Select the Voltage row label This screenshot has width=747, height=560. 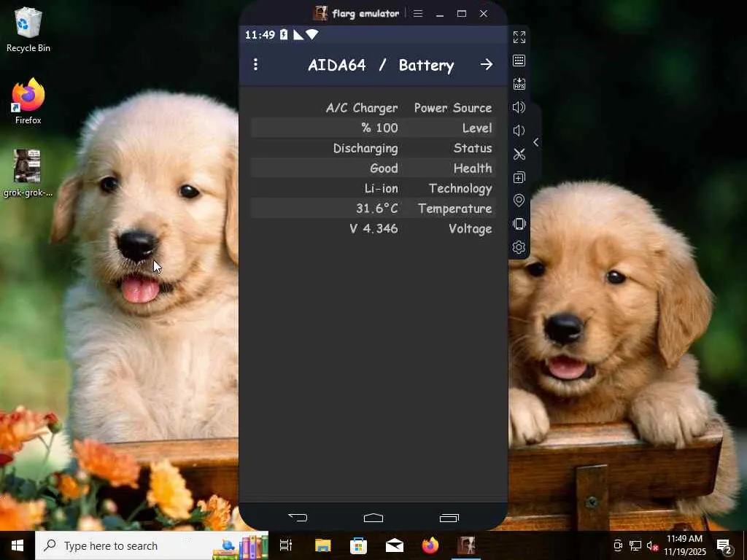[471, 229]
